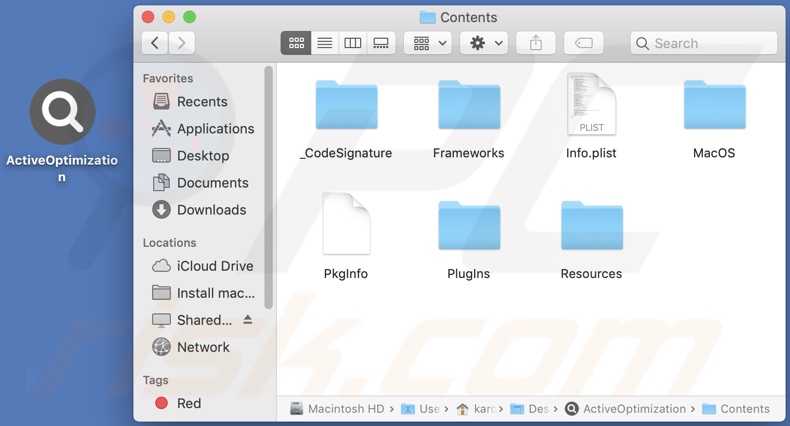Open the gear Action menu
Viewport: 790px width, 426px height.
pos(486,43)
